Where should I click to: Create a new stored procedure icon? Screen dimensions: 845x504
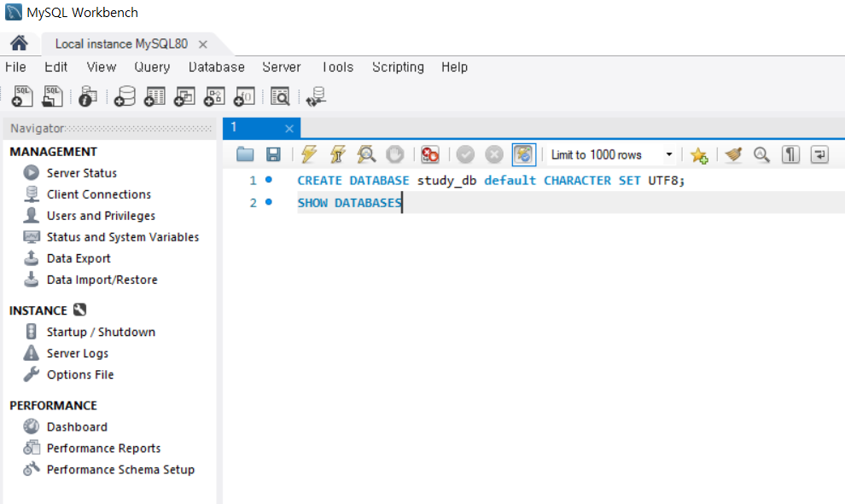point(214,96)
